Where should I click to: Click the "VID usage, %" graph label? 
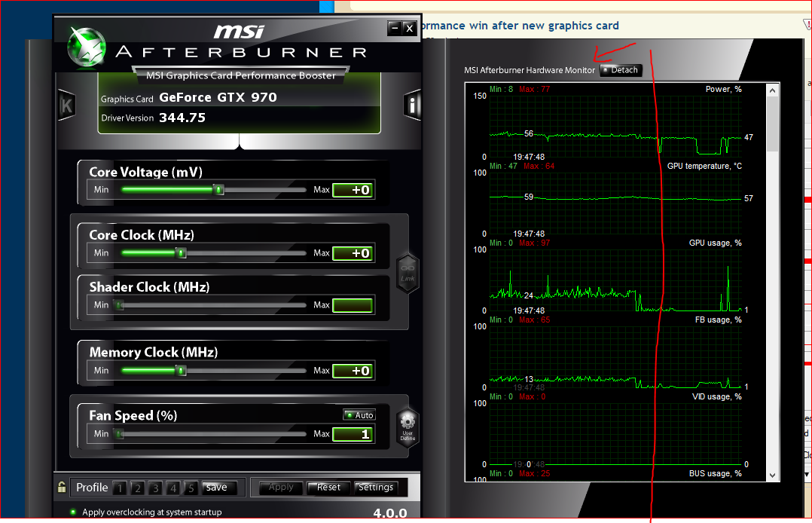717,396
